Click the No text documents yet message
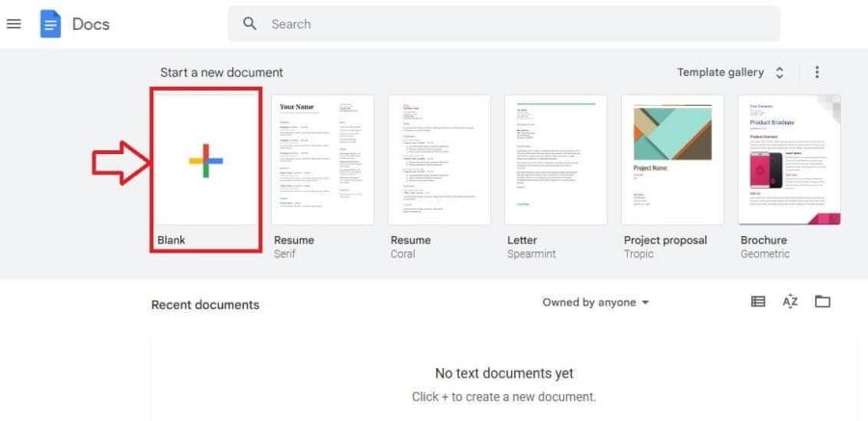This screenshot has width=868, height=421. point(503,374)
